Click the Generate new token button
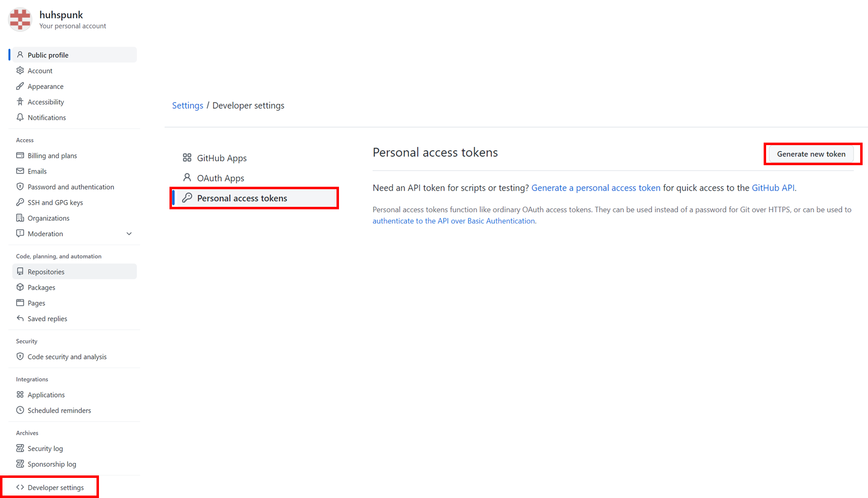Image resolution: width=868 pixels, height=498 pixels. coord(811,154)
